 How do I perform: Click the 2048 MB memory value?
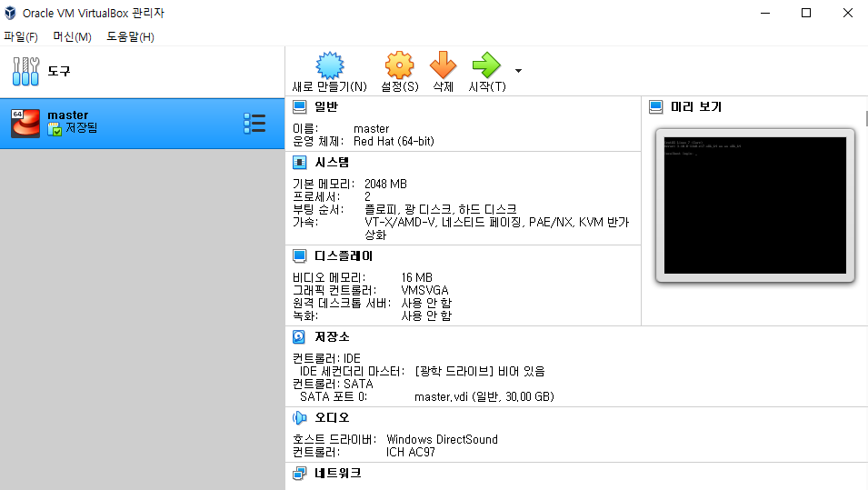(385, 184)
